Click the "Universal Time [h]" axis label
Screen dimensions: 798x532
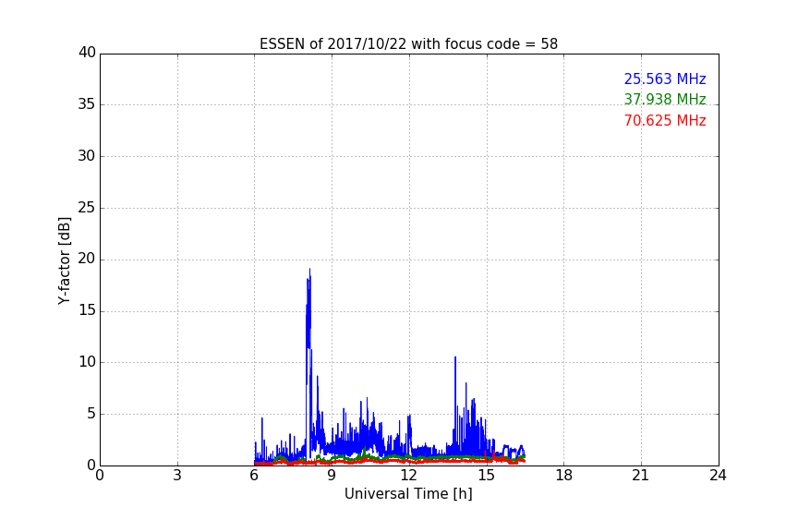pos(408,494)
